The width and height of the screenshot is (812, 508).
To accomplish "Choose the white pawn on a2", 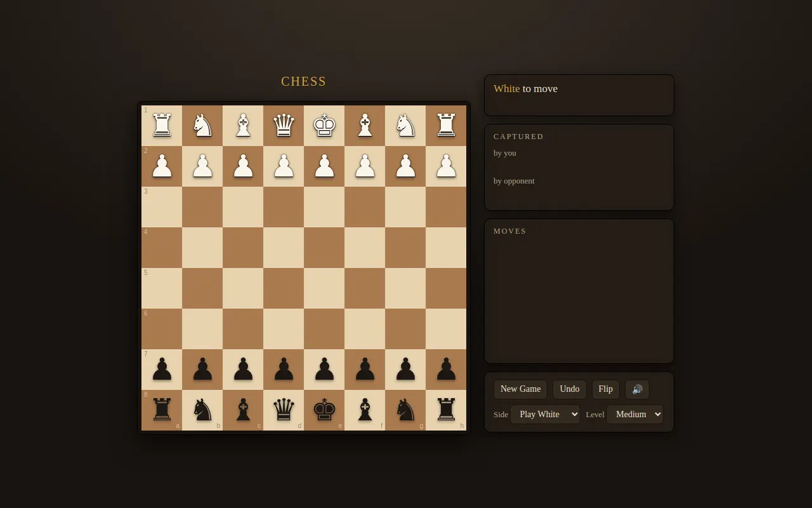I will tap(162, 166).
